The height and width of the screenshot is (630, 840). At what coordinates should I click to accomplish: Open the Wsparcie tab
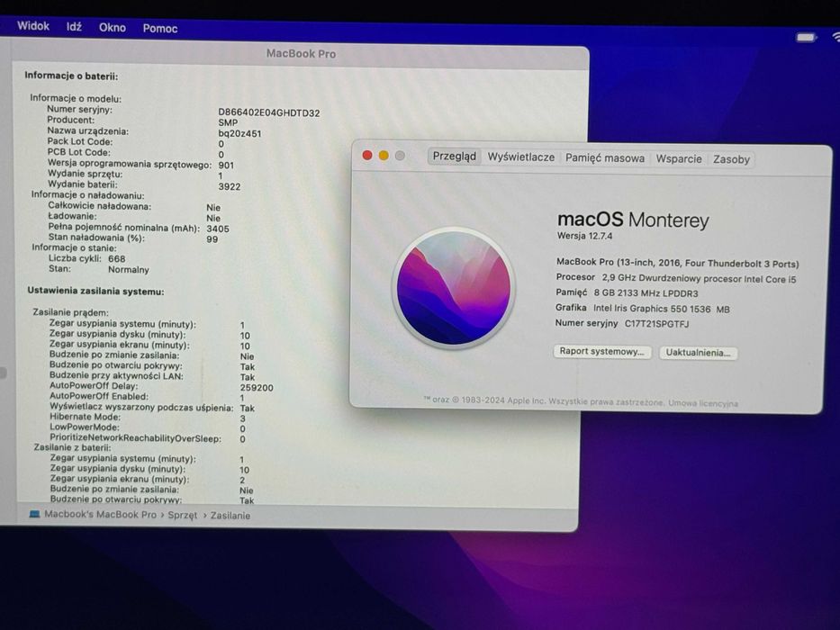679,158
